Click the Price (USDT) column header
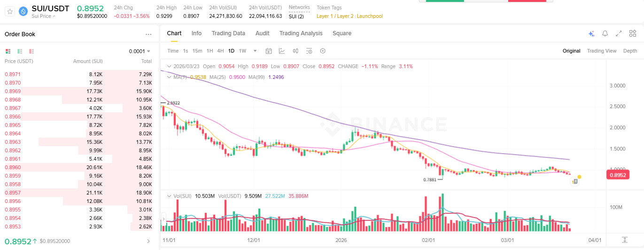 pos(19,61)
